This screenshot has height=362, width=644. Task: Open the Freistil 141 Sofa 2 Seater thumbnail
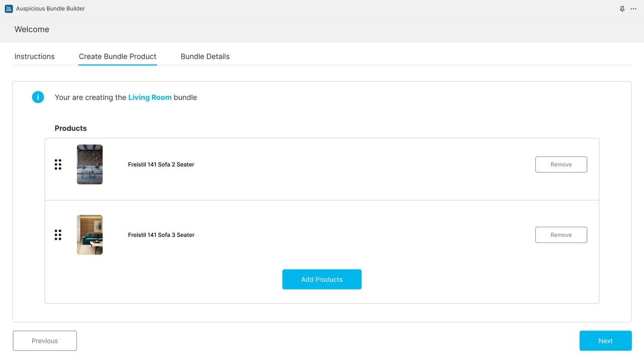pos(90,164)
